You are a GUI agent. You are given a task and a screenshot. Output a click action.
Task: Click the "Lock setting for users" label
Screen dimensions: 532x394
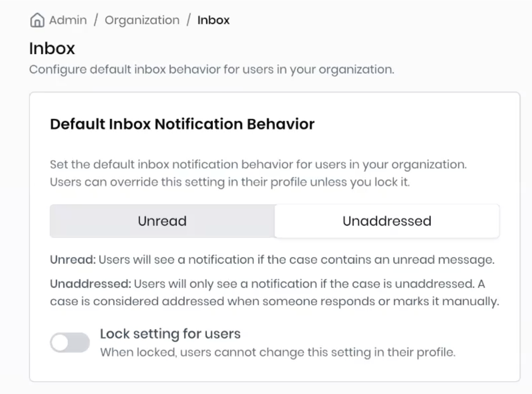(x=170, y=334)
